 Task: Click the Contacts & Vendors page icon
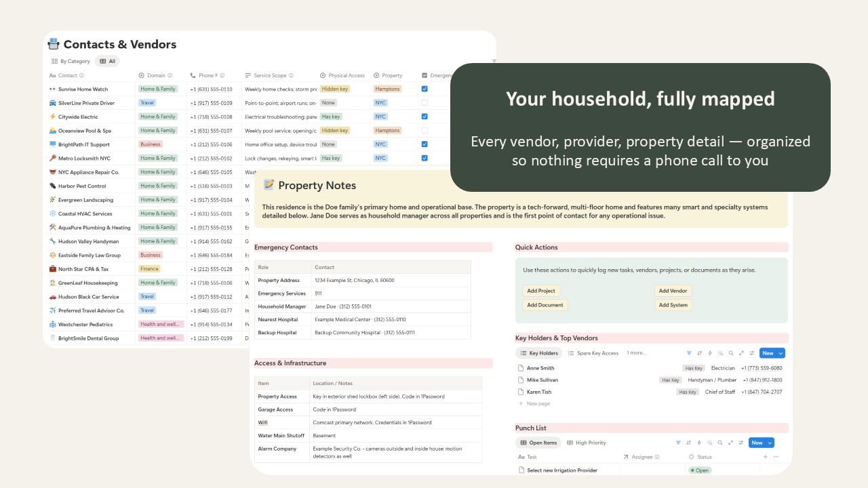click(54, 44)
